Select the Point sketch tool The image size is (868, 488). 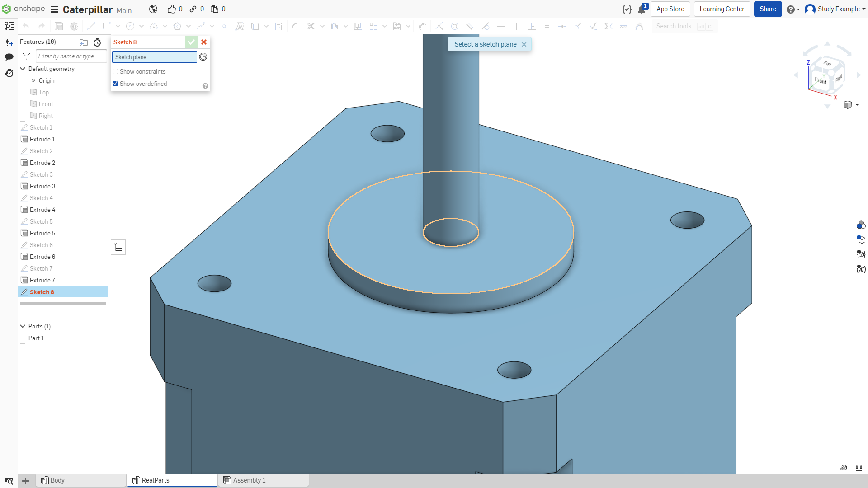pos(224,26)
